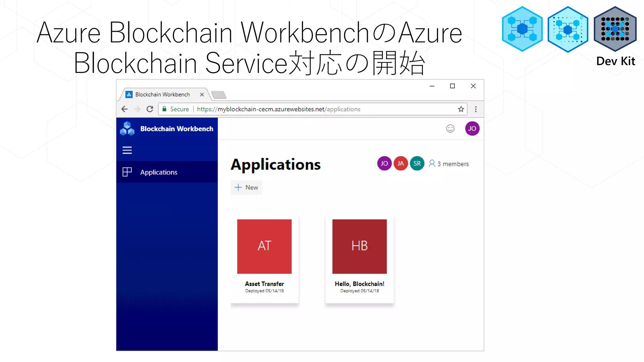Screen dimensions: 644x362
Task: Open the AT Asset Transfer tile
Action: click(264, 246)
